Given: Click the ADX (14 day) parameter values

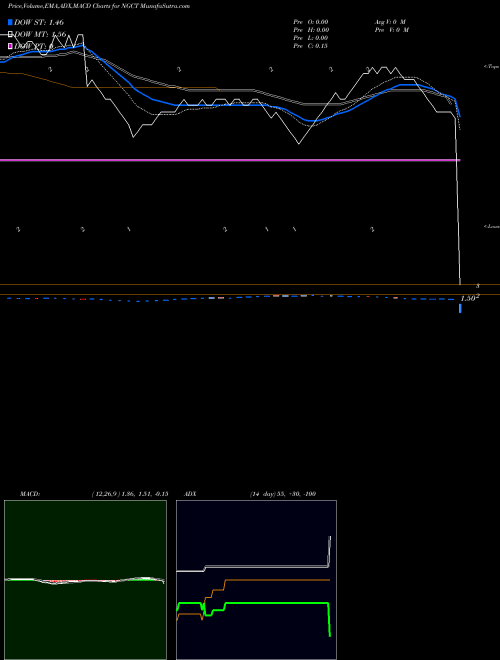Looking at the screenshot, I should [283, 494].
